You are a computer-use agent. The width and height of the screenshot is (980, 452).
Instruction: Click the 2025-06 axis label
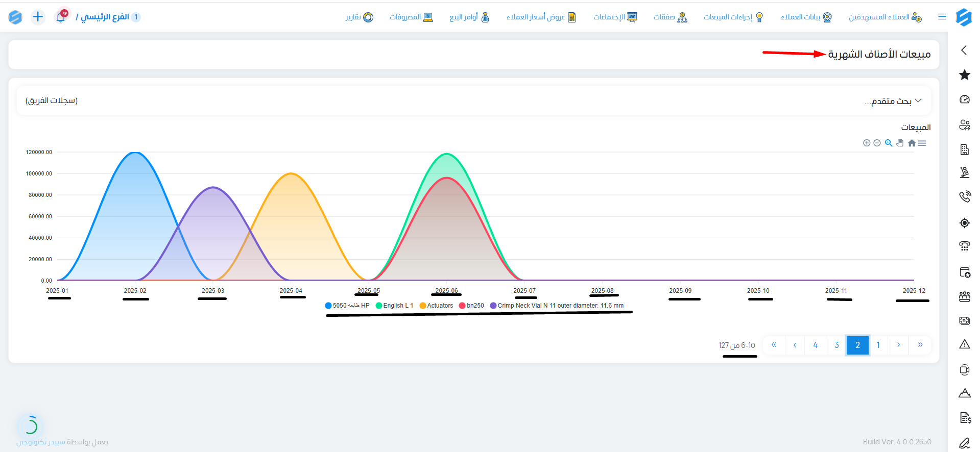pyautogui.click(x=446, y=291)
